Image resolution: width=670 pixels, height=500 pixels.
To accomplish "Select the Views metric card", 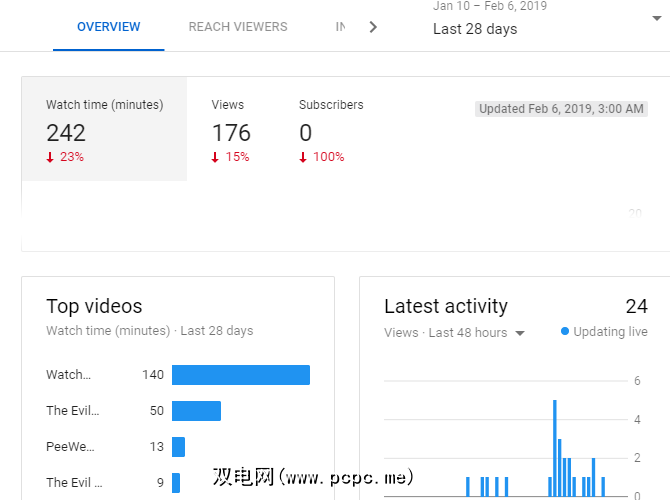I will [231, 130].
